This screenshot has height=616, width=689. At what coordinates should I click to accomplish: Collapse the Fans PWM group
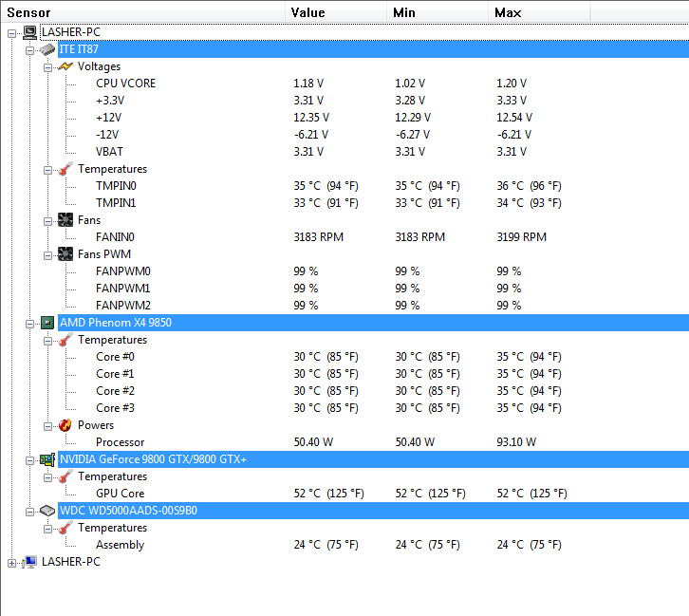(x=47, y=255)
